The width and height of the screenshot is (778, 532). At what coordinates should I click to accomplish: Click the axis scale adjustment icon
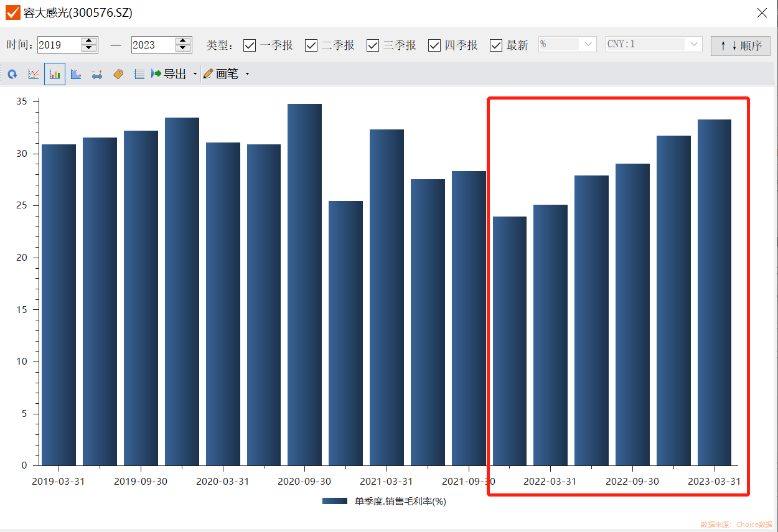(x=97, y=74)
